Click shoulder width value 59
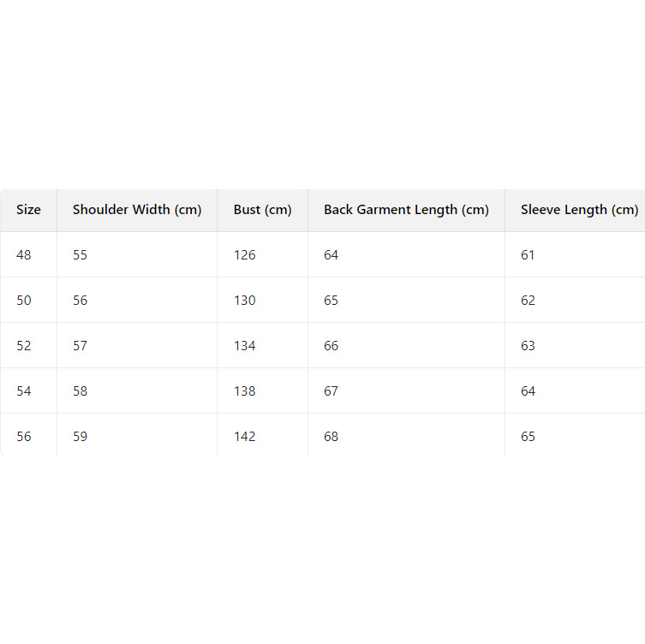 pyautogui.click(x=81, y=437)
